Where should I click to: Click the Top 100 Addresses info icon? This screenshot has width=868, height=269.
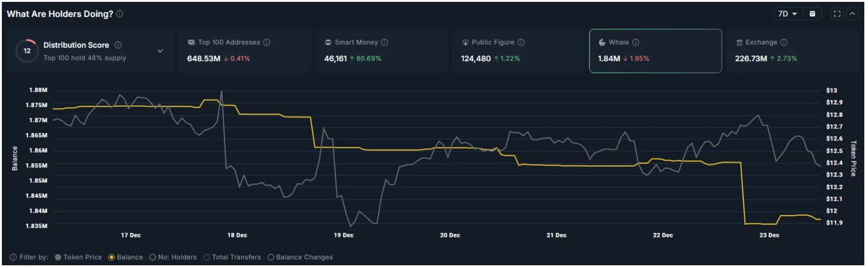pos(267,42)
